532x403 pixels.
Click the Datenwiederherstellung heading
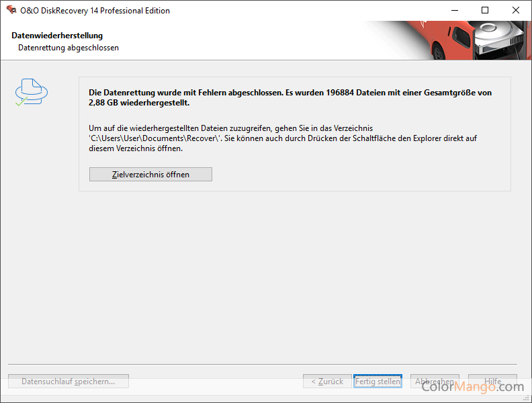pos(57,36)
